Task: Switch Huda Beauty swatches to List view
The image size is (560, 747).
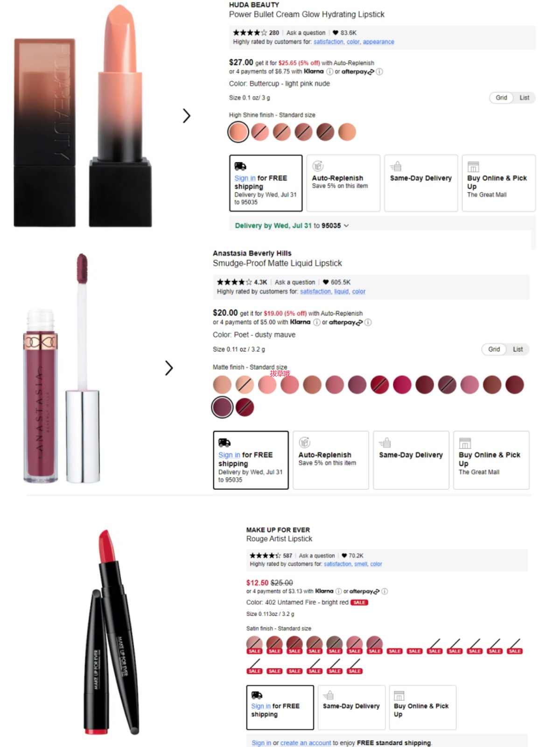Action: tap(524, 98)
